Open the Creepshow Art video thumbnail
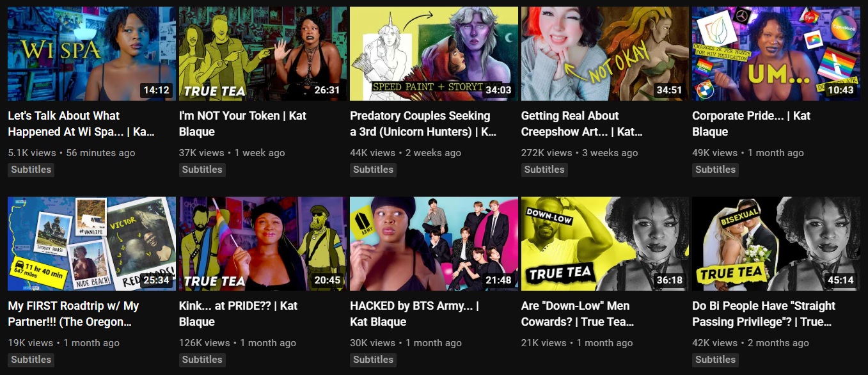Viewport: 868px width, 375px height. coord(605,54)
